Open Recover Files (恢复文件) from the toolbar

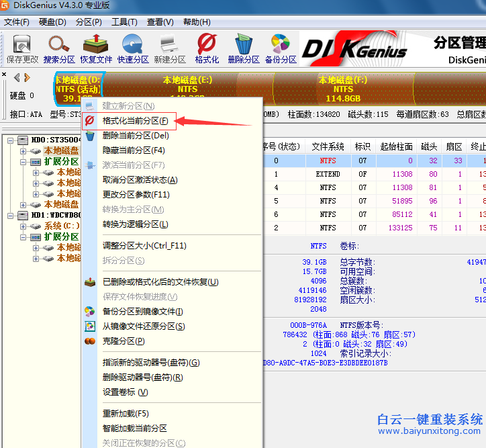[97, 48]
